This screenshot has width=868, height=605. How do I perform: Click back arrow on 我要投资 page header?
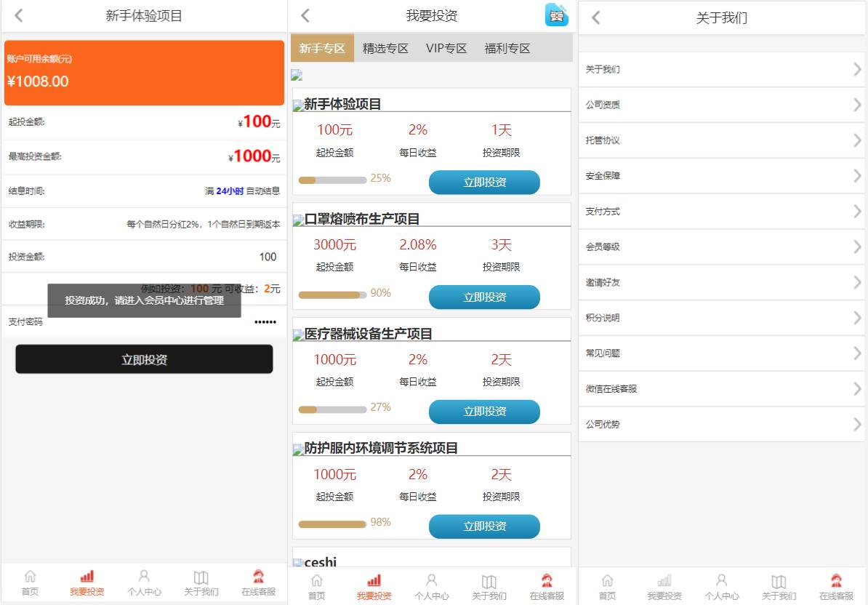click(x=305, y=15)
